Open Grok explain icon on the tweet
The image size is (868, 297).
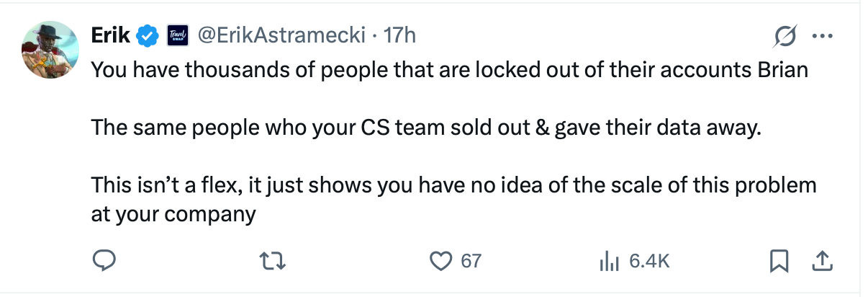pyautogui.click(x=785, y=35)
